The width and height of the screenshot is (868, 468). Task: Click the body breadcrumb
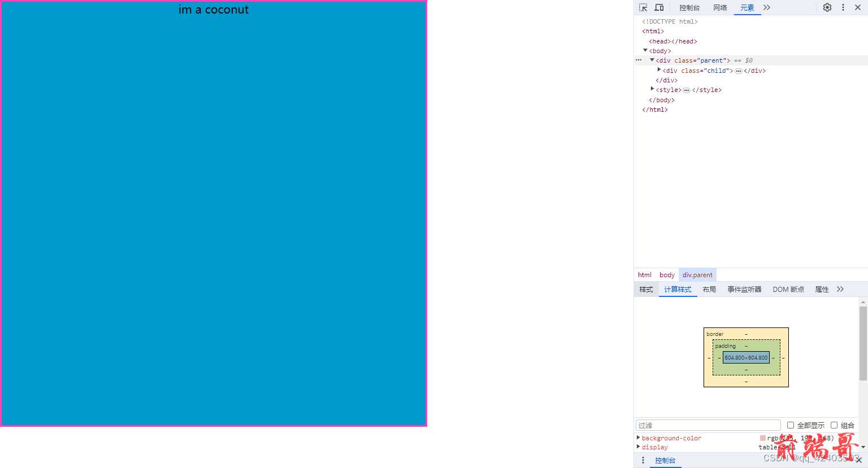click(x=667, y=275)
